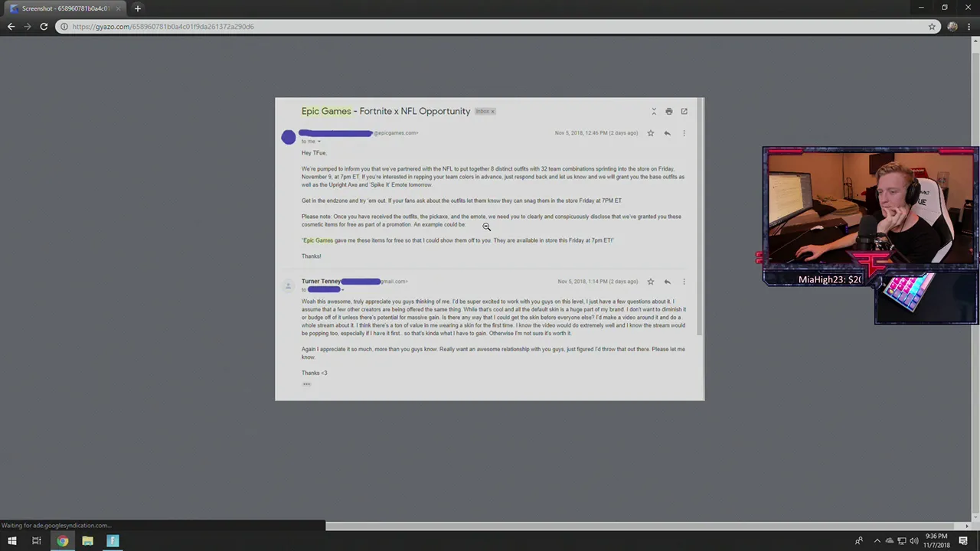The image size is (980, 551).
Task: Click the print icon in the email
Action: [x=668, y=112]
